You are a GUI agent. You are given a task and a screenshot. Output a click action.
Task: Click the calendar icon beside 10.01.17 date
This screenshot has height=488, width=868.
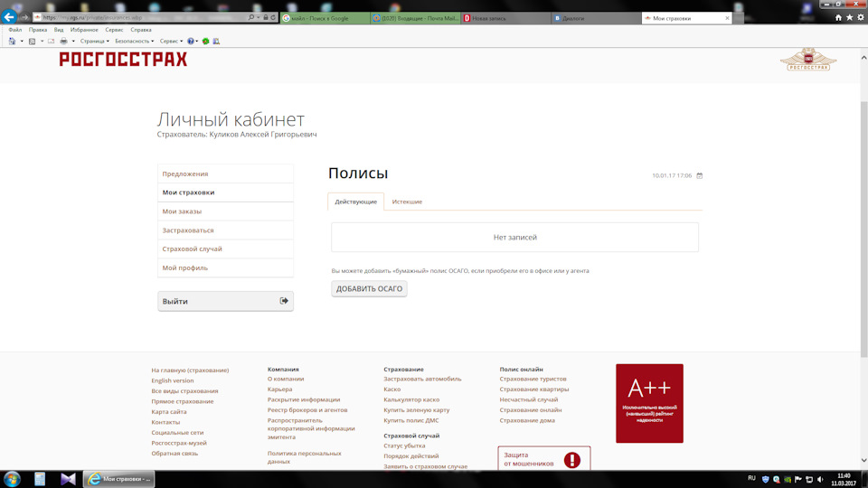pyautogui.click(x=699, y=175)
